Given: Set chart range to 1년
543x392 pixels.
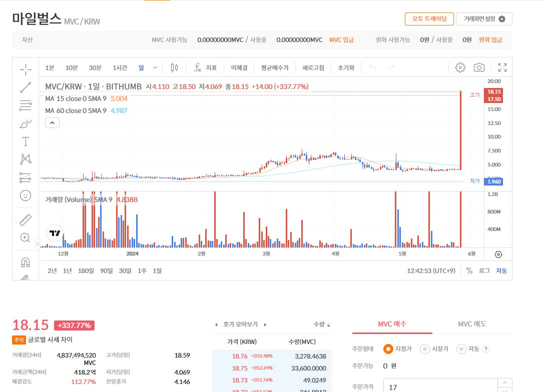Looking at the screenshot, I should [67, 270].
